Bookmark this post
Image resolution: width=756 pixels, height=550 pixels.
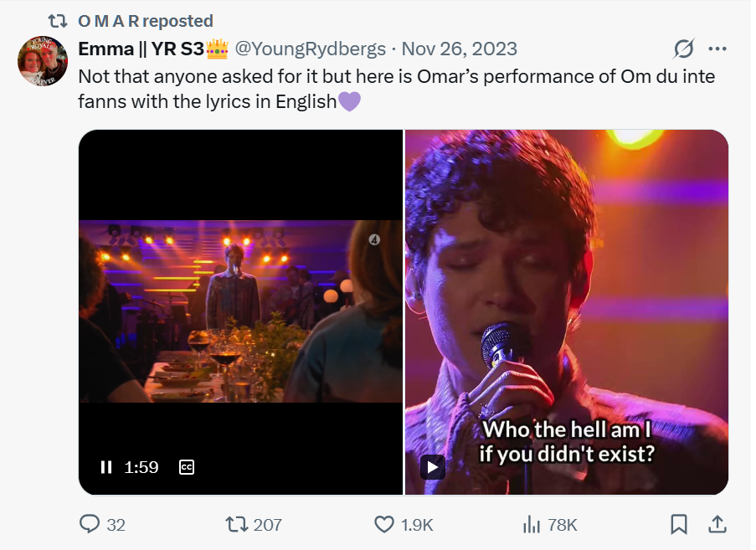click(x=679, y=524)
